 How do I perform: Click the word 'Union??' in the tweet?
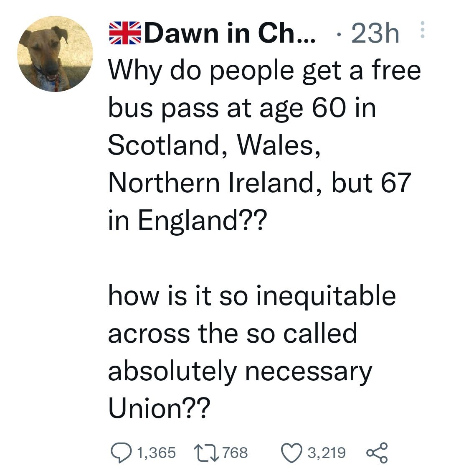(159, 408)
